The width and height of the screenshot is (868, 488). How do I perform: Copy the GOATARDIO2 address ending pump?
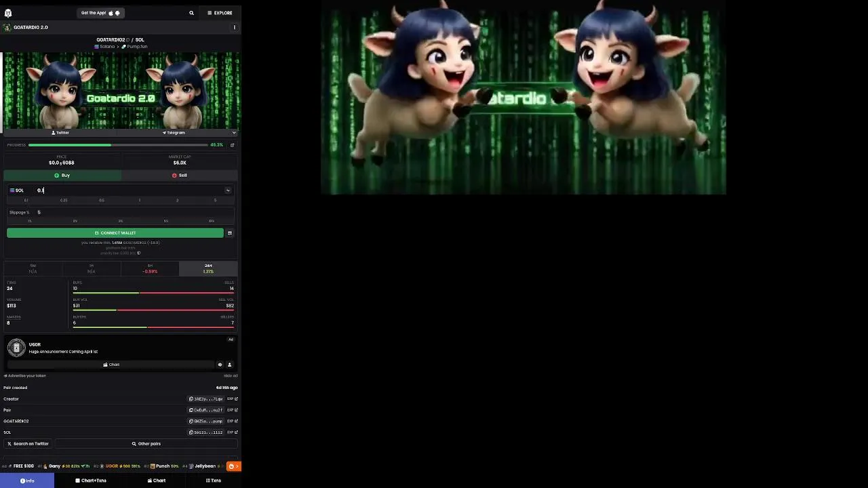click(x=206, y=421)
